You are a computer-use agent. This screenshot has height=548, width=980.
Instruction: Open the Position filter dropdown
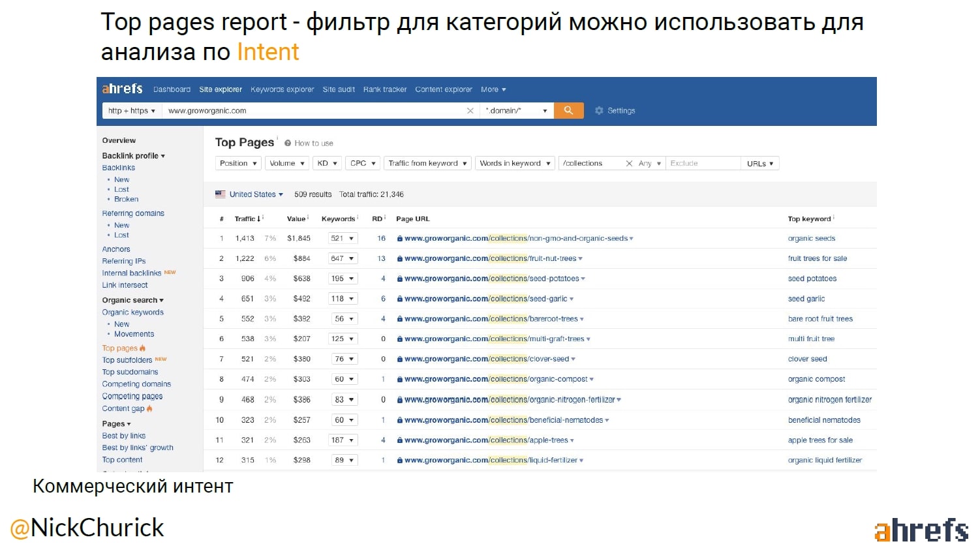tap(238, 164)
